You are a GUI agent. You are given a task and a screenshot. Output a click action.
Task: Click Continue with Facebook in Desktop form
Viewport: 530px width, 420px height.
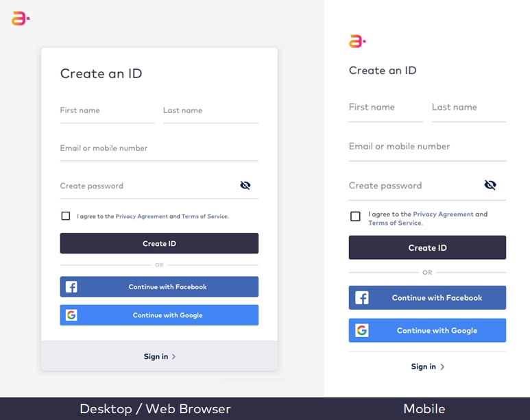pyautogui.click(x=159, y=287)
